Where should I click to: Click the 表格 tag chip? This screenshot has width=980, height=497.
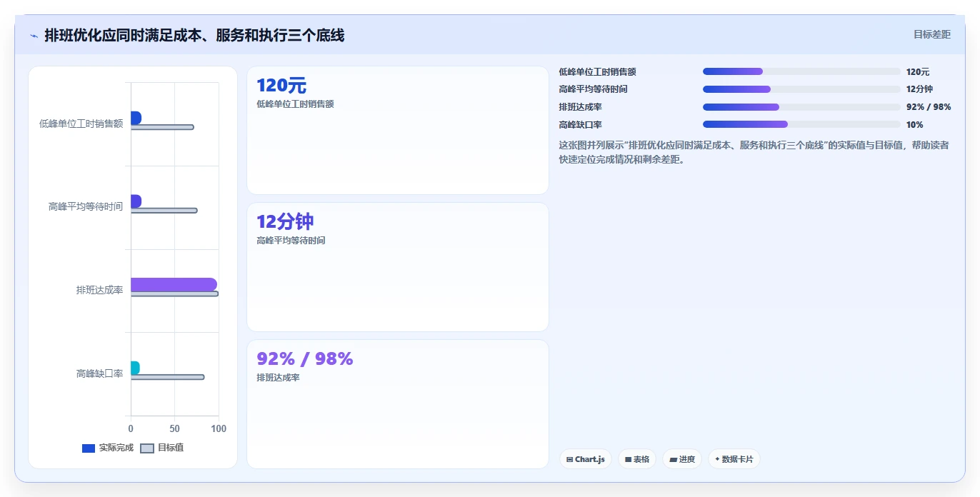coord(637,459)
